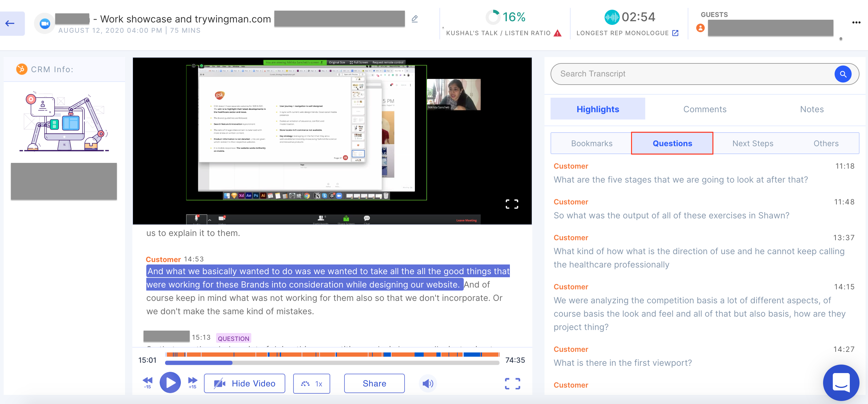Open the three-dot more options menu
The image size is (868, 404).
(x=856, y=22)
